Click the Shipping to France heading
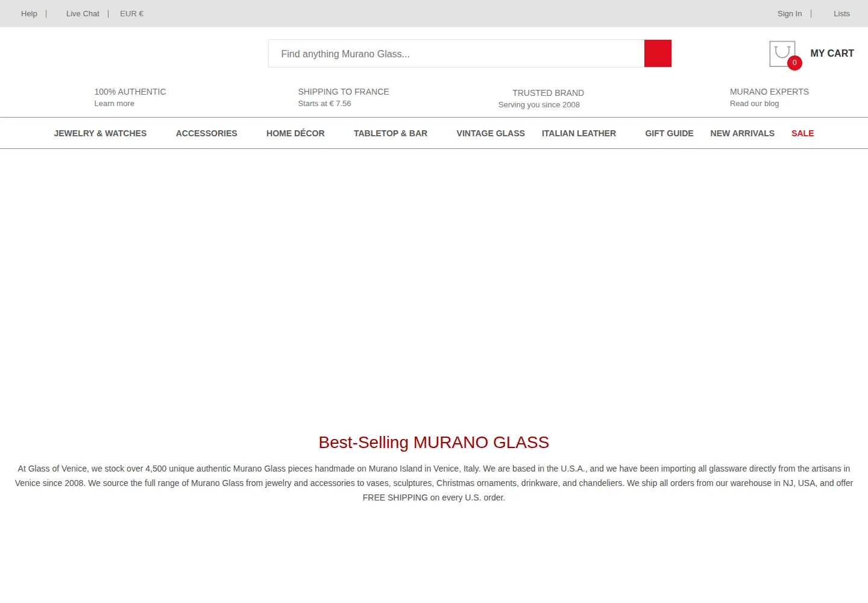Screen dimensions: 868x603 344,92
